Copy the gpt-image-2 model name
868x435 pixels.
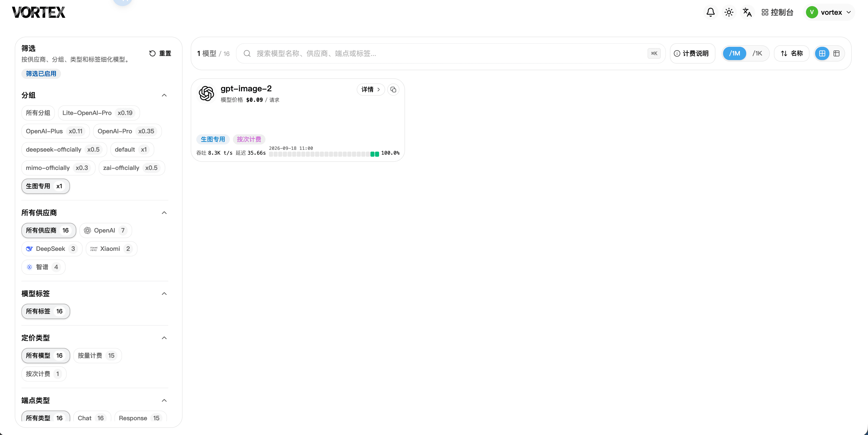pos(393,90)
